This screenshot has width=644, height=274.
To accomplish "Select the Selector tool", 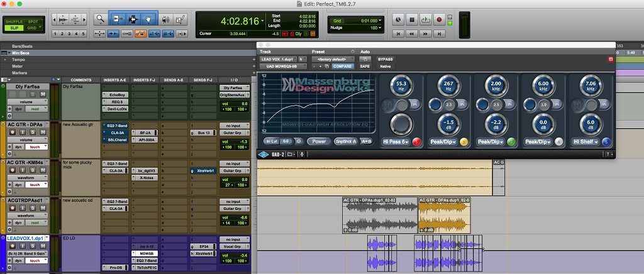I will (x=133, y=19).
